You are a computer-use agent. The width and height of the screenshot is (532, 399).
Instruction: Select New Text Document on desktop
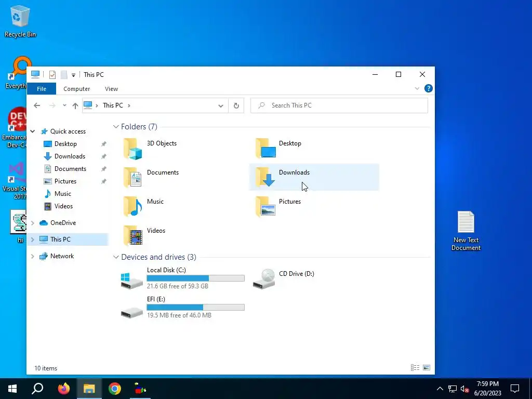[x=466, y=231]
